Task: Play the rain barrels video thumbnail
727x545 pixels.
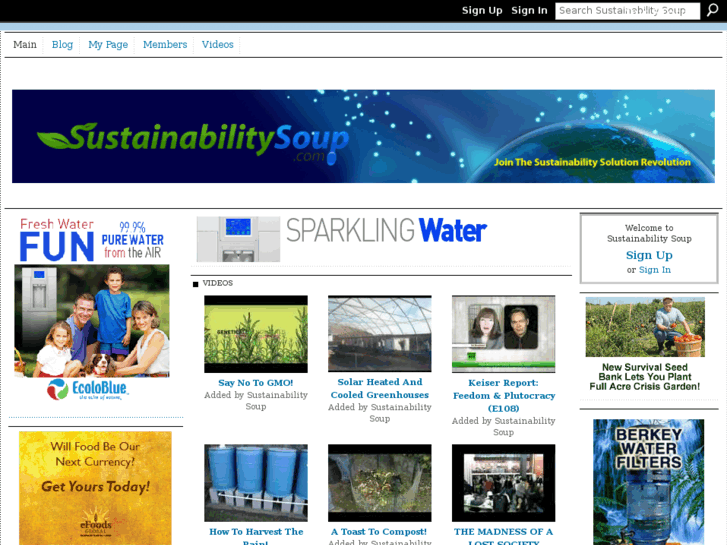Action: click(255, 483)
